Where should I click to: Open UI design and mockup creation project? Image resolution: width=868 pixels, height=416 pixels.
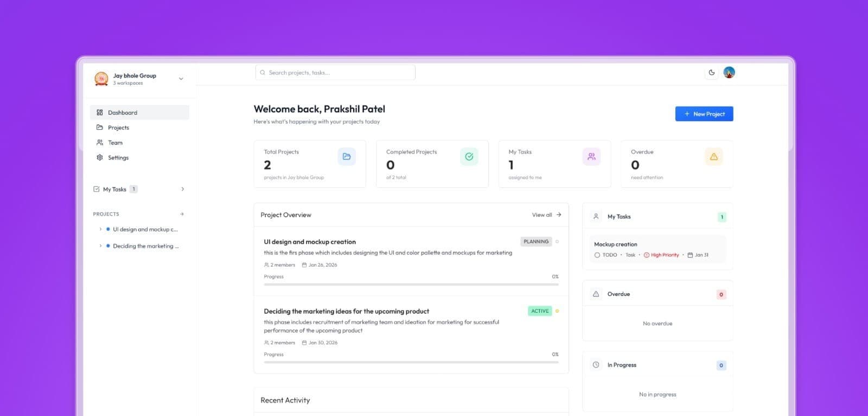click(x=310, y=242)
